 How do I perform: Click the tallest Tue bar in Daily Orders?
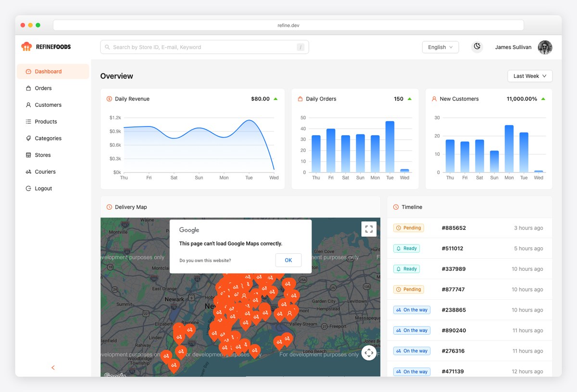(x=390, y=147)
